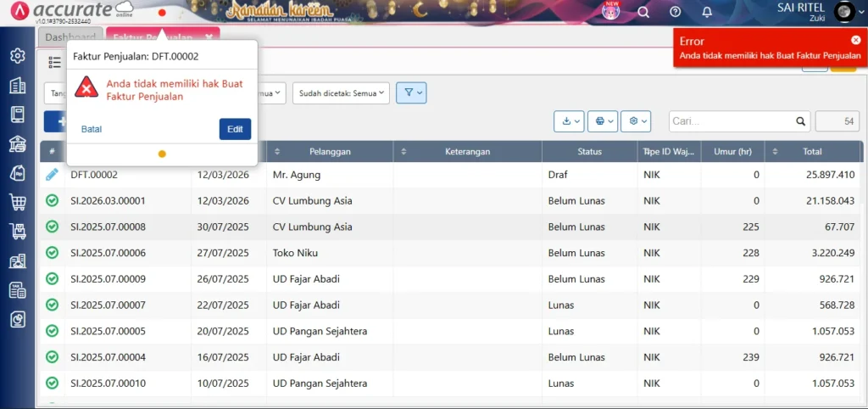The height and width of the screenshot is (409, 868).
Task: Select customer Mr. Agung
Action: 297,175
